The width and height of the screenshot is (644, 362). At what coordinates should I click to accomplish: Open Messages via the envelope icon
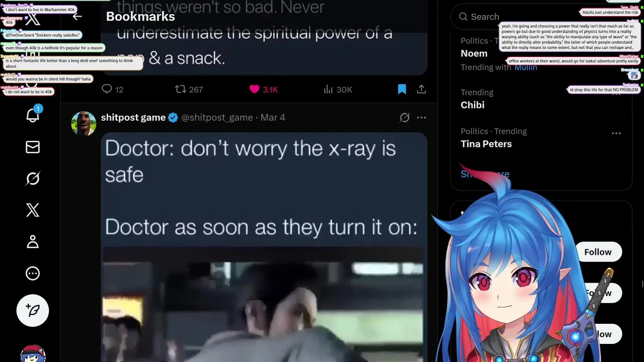(33, 147)
